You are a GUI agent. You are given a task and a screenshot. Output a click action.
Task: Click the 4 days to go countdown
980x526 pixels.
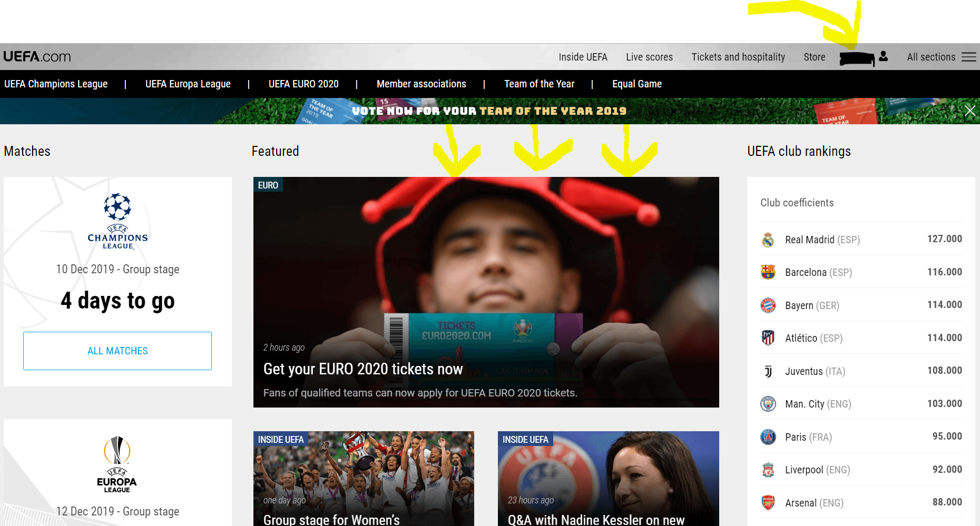117,301
